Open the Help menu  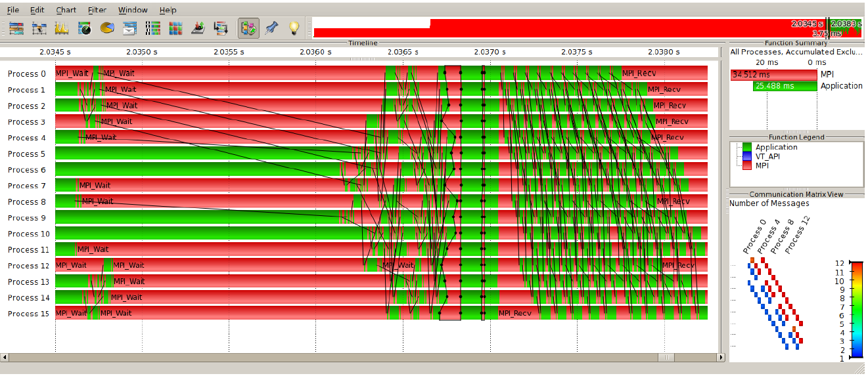tap(168, 10)
